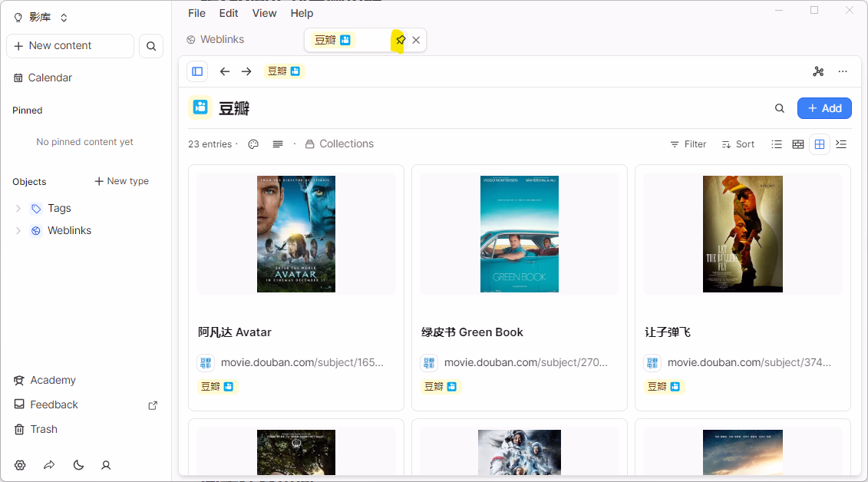Open the View menu
Viewport: 868px width, 482px height.
(x=264, y=13)
